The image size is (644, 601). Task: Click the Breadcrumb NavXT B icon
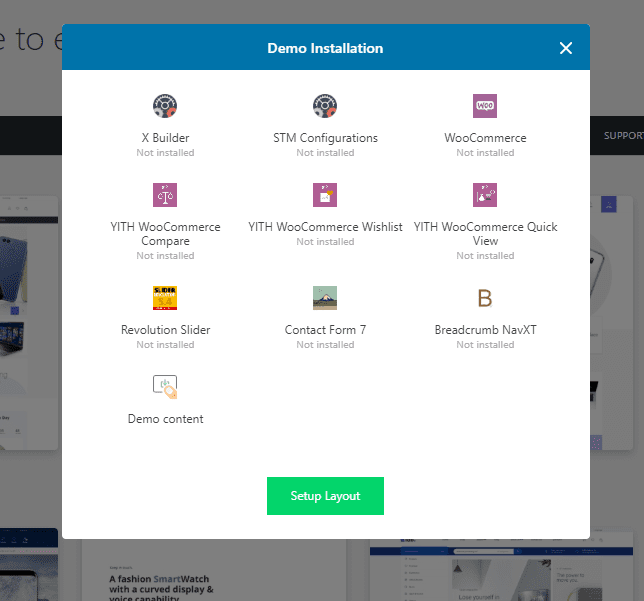(485, 298)
